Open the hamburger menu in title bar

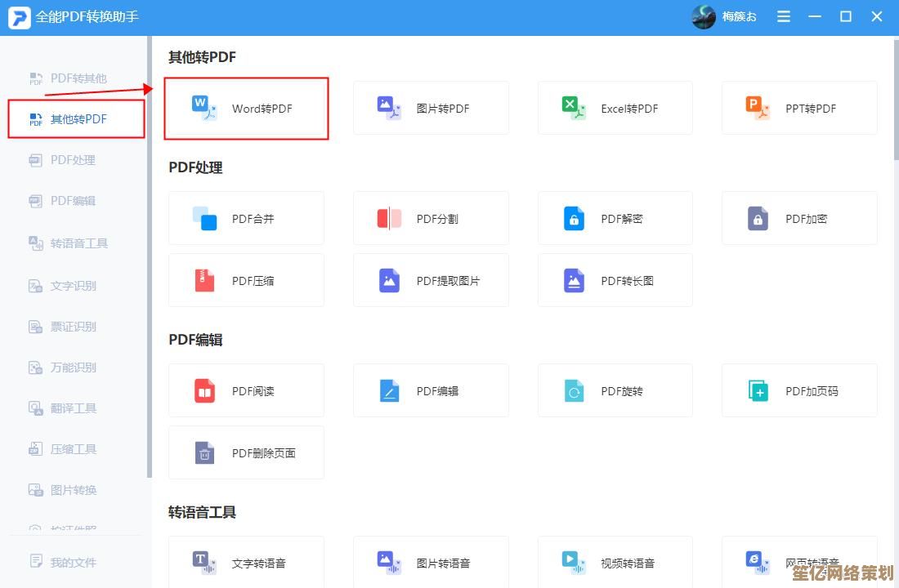pyautogui.click(x=784, y=16)
